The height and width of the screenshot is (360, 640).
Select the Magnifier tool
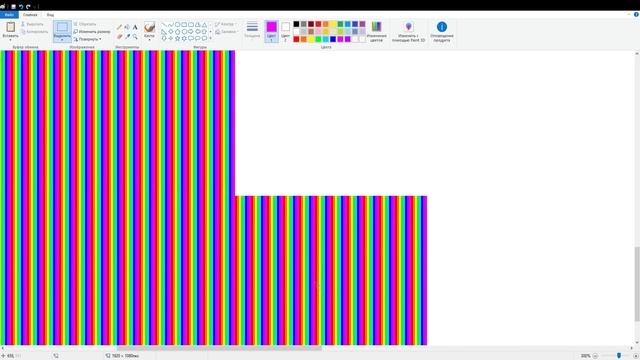pyautogui.click(x=135, y=36)
